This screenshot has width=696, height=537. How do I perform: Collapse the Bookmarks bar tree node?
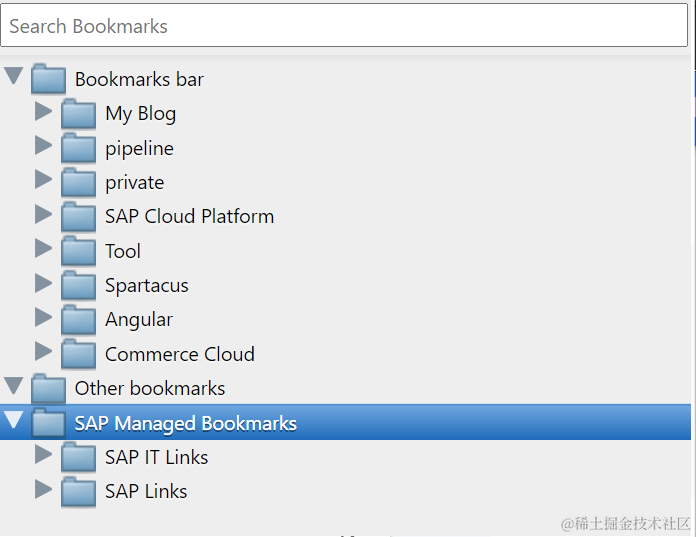(14, 75)
